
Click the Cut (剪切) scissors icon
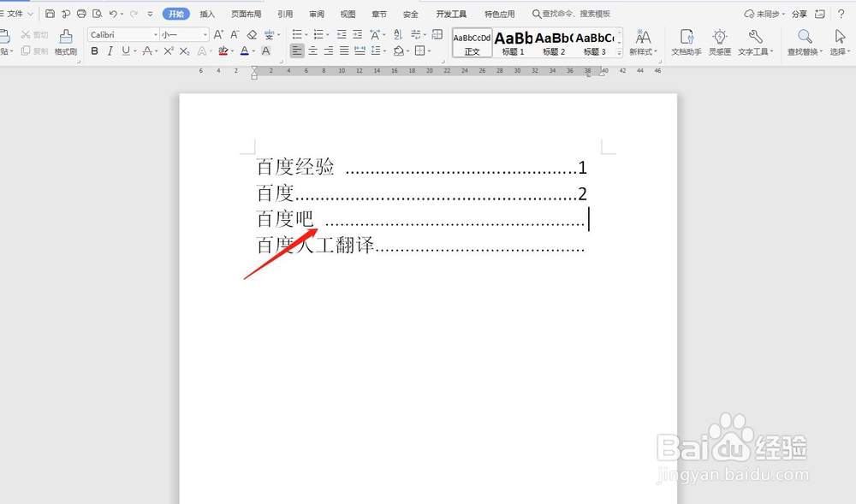point(34,34)
